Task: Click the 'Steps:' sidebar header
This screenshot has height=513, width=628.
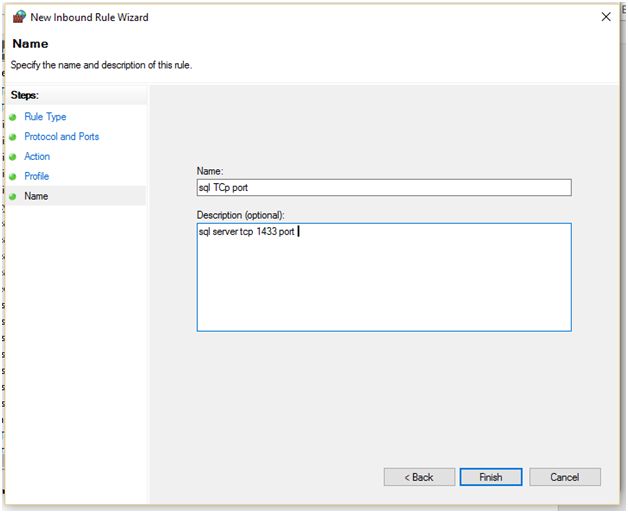Action: (25, 96)
